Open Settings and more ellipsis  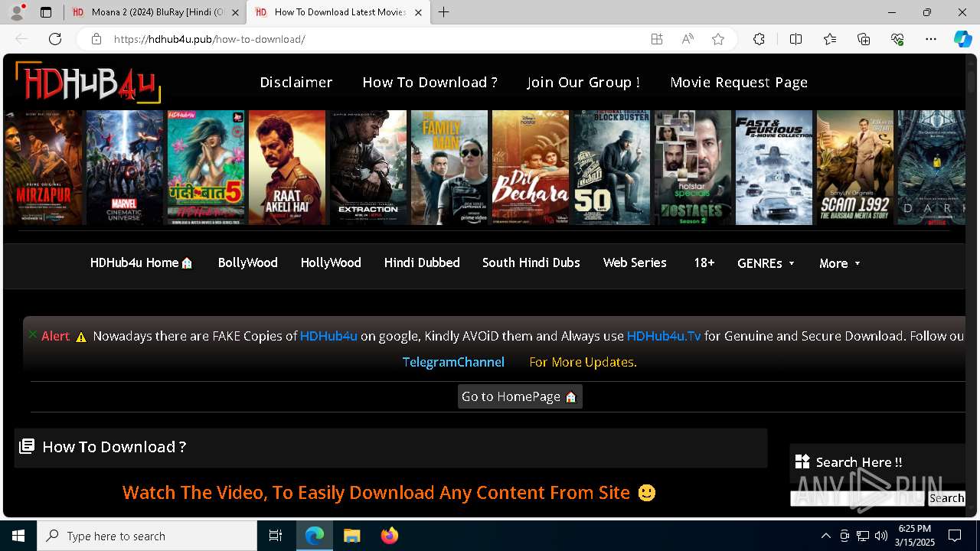coord(931,39)
